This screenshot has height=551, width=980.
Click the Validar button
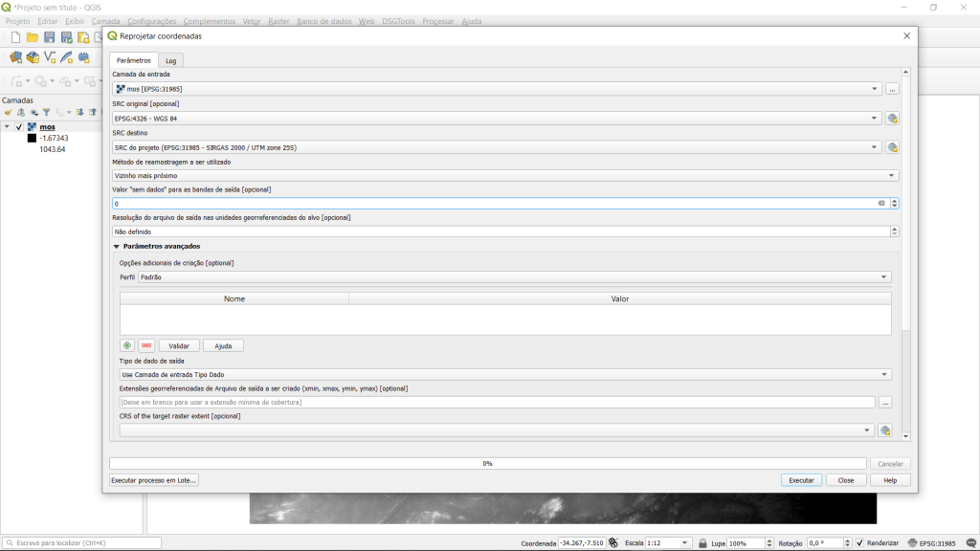pyautogui.click(x=179, y=345)
